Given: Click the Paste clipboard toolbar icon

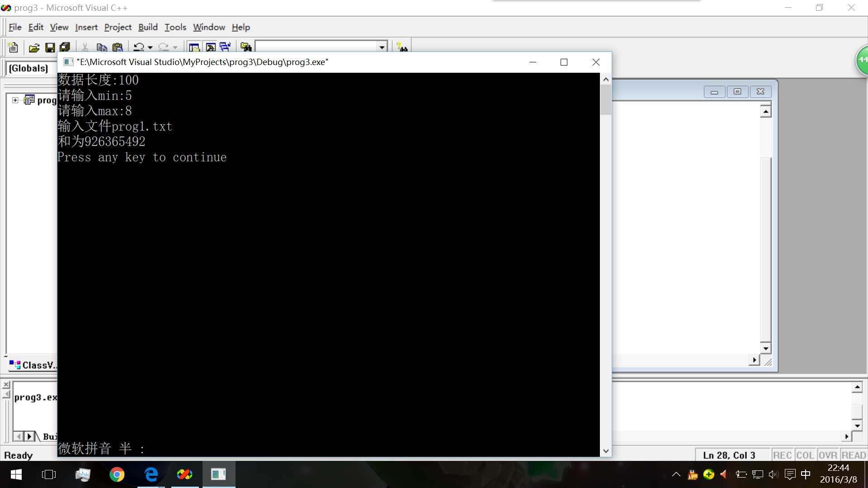Looking at the screenshot, I should [x=118, y=47].
